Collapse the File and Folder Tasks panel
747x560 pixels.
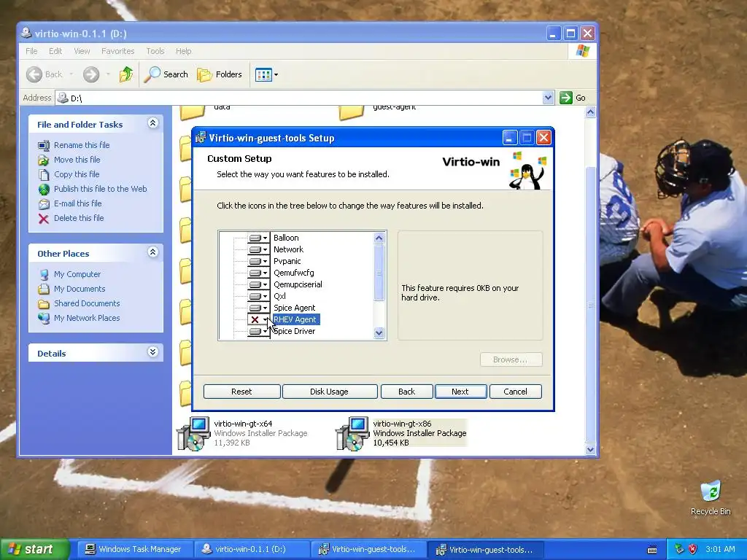pos(153,123)
